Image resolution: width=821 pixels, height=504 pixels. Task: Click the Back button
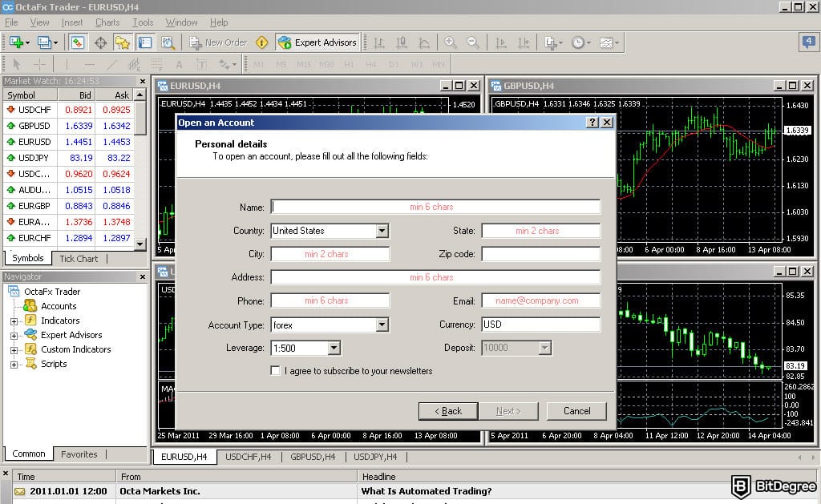coord(448,411)
